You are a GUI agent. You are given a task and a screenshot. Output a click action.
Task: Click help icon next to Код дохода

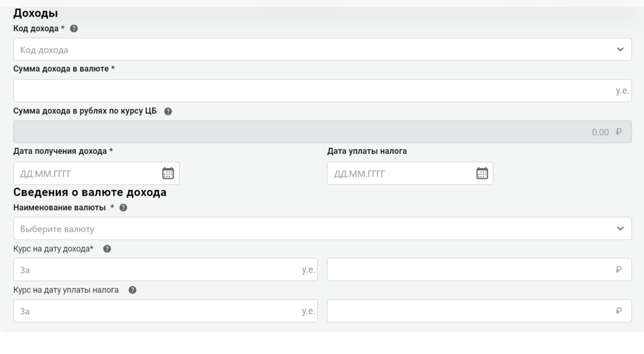[x=74, y=28]
